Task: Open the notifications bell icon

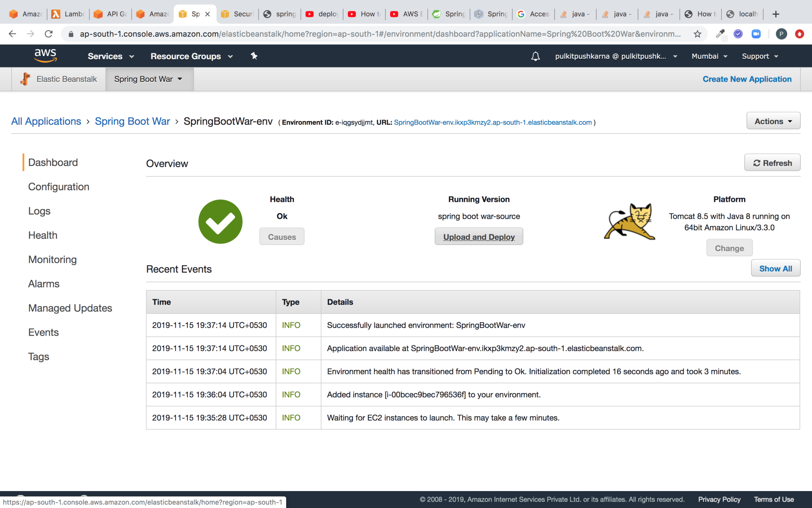Action: click(x=535, y=56)
